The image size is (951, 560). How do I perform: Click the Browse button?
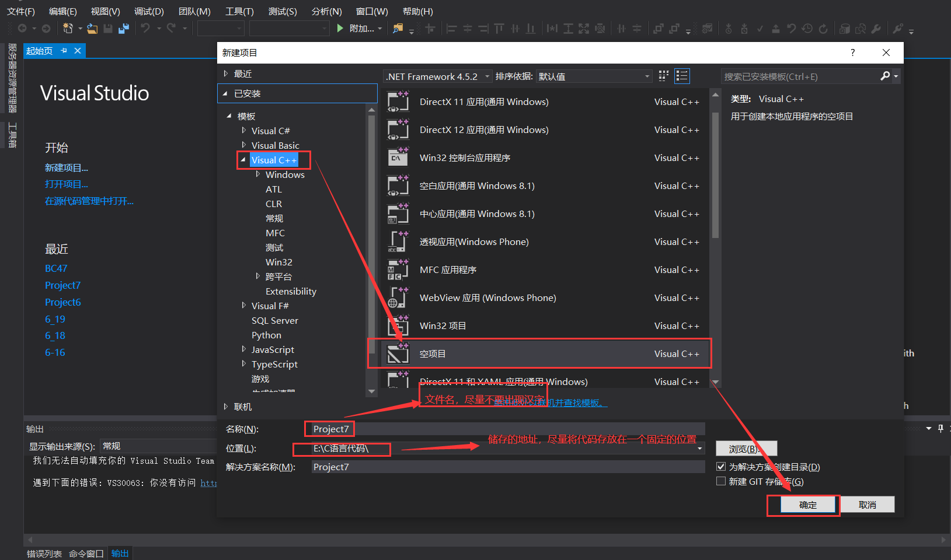(746, 449)
